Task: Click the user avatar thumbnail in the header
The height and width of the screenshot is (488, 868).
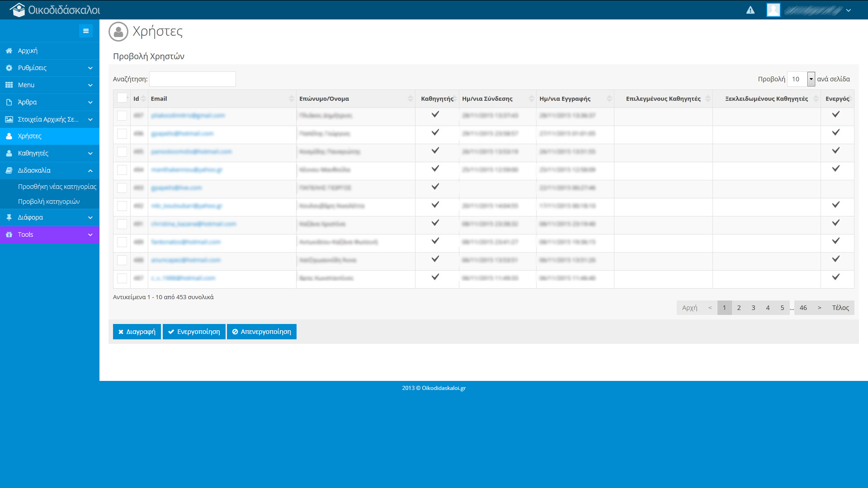Action: 774,10
